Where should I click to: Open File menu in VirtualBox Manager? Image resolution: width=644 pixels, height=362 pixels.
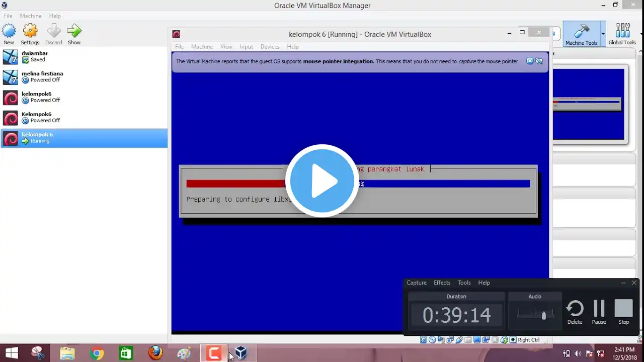8,16
